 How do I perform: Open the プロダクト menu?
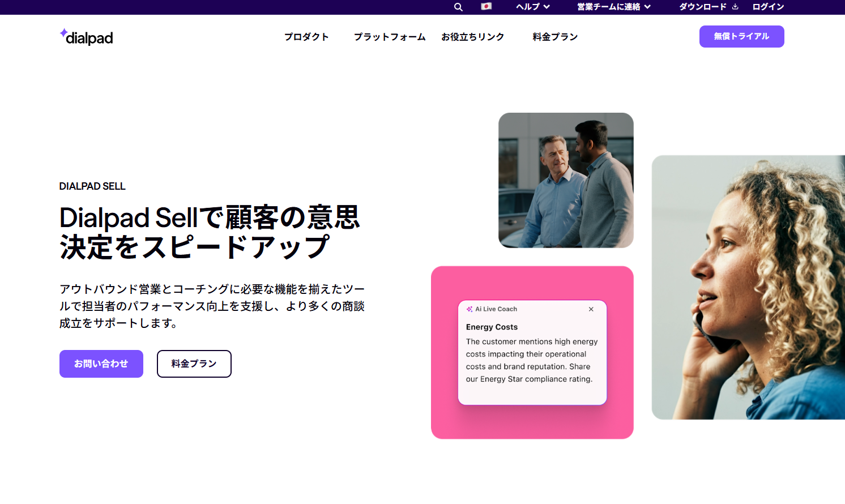point(306,37)
